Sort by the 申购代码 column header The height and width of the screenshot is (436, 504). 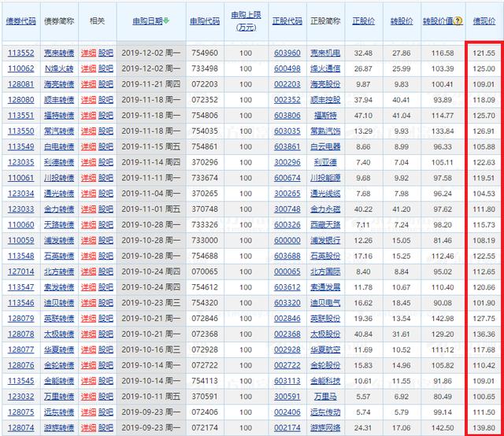(204, 21)
